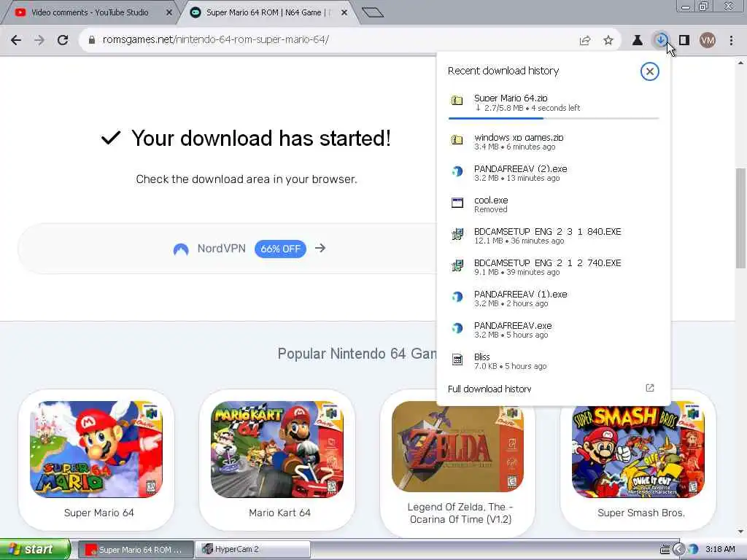Image resolution: width=747 pixels, height=560 pixels.
Task: Click the PANDAFREEAV.exe icon from 5 hours ago
Action: click(457, 328)
